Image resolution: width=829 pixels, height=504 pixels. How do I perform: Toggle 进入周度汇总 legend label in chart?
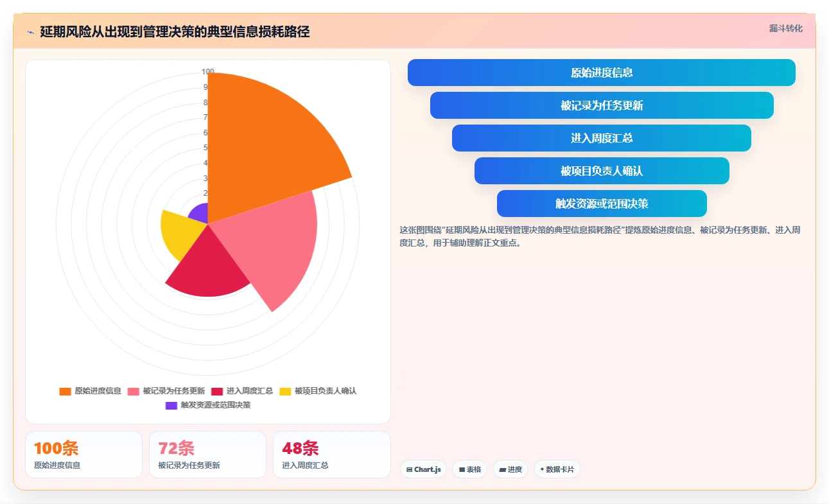[x=249, y=391]
